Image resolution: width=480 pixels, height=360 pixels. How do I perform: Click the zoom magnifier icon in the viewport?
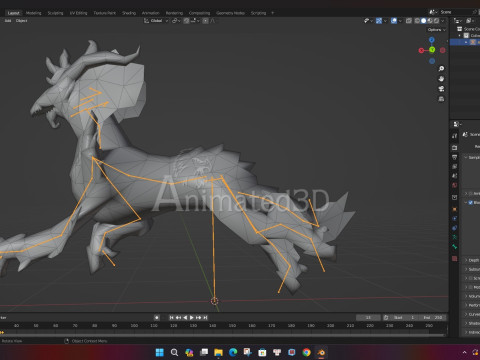coord(441,69)
